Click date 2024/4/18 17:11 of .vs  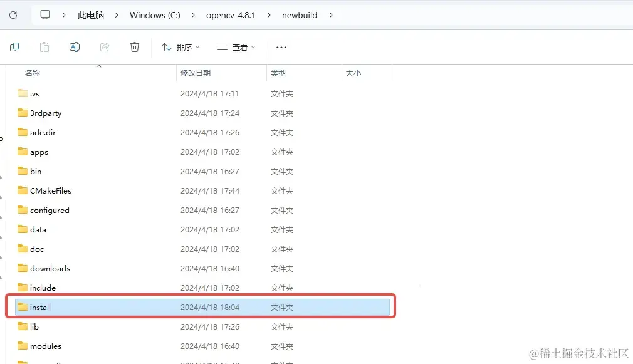(x=209, y=93)
